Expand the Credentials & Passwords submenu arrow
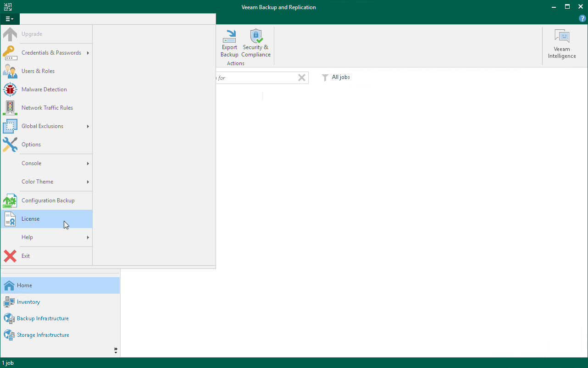 tap(88, 53)
